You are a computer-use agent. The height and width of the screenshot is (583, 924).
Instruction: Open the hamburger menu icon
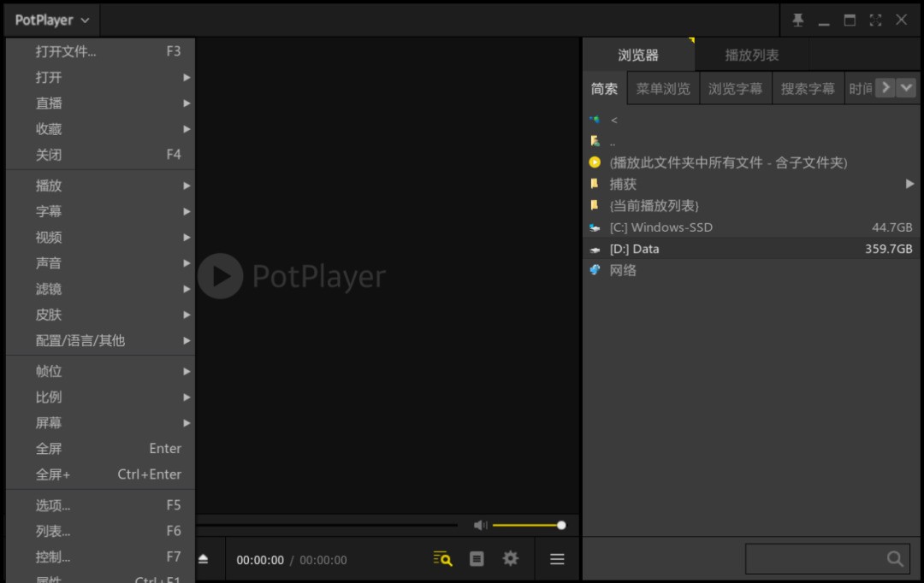click(x=557, y=559)
